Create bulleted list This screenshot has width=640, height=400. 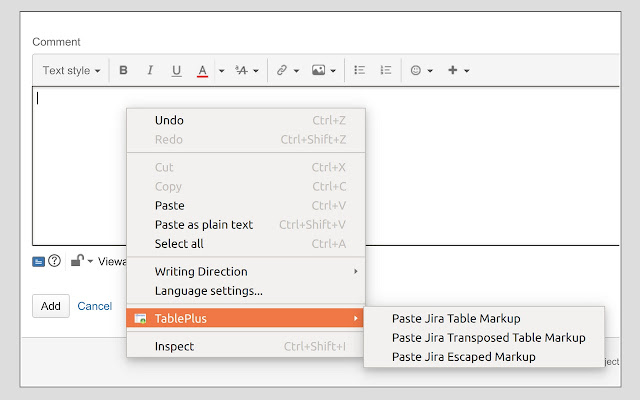[x=359, y=70]
